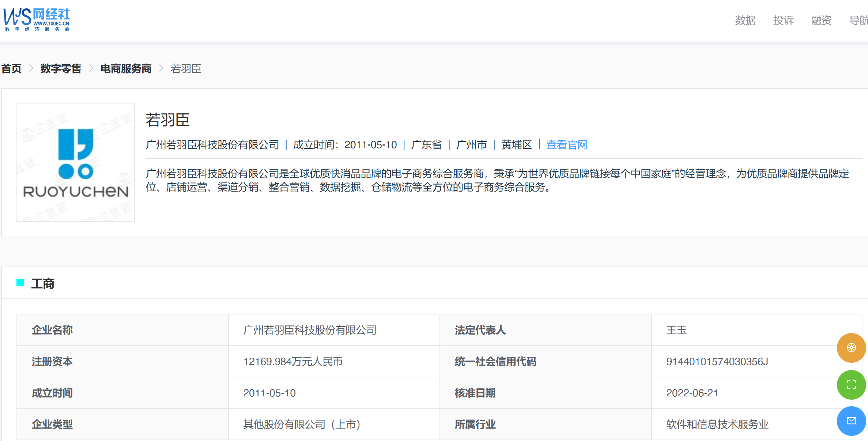Click the 所属行业 table label
Screen dimensions: 868x441
tap(475, 425)
